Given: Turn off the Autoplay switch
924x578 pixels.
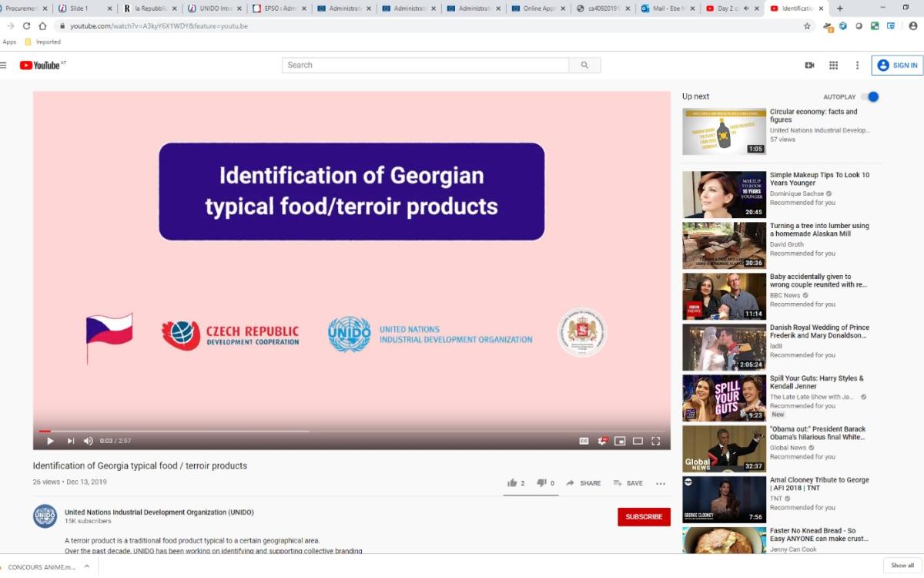Looking at the screenshot, I should coord(869,97).
